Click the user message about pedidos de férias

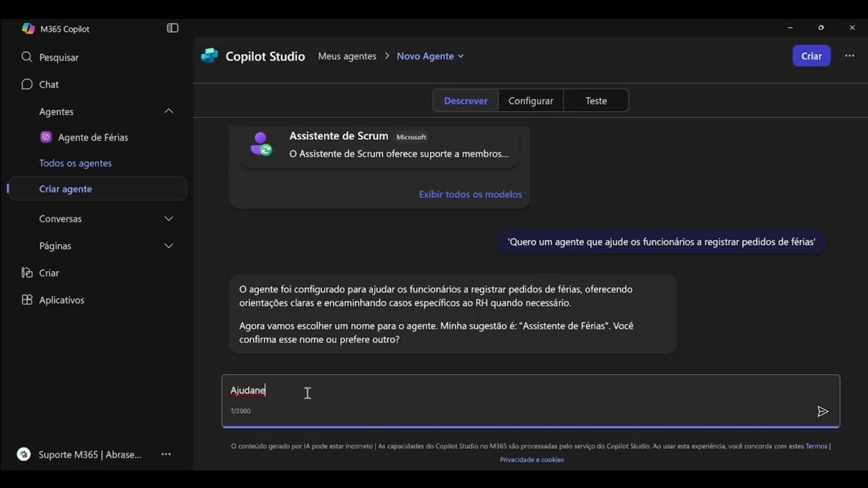(x=661, y=241)
